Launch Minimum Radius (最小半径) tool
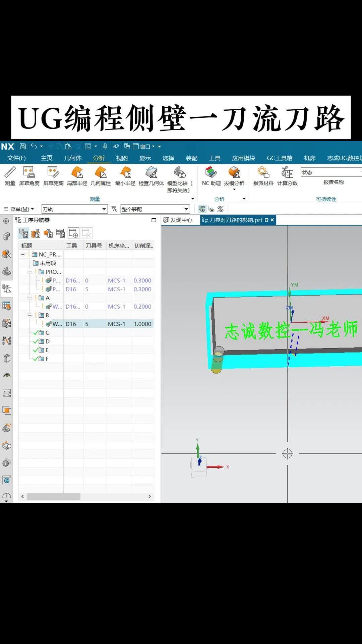This screenshot has width=362, height=644. 125,176
